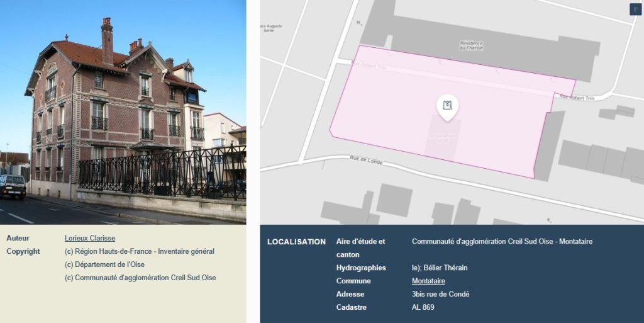Click the Auteur field label
The image size is (644, 323).
(18, 238)
